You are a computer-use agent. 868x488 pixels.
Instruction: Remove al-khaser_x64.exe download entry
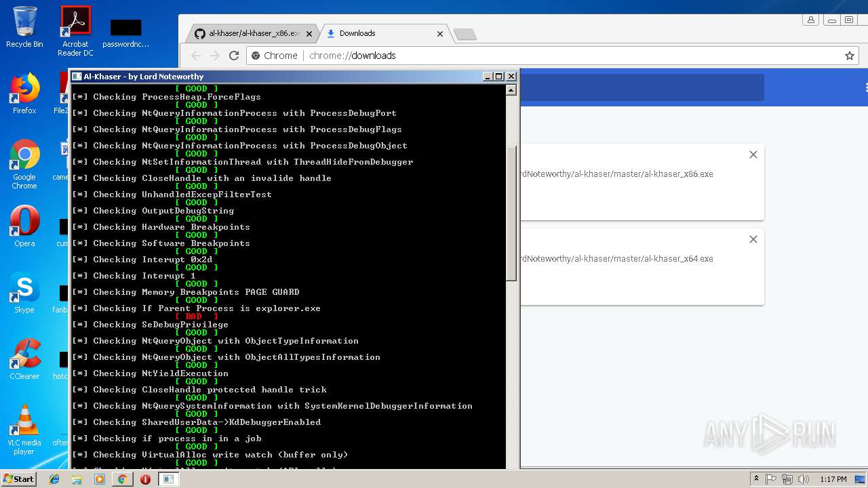(753, 239)
